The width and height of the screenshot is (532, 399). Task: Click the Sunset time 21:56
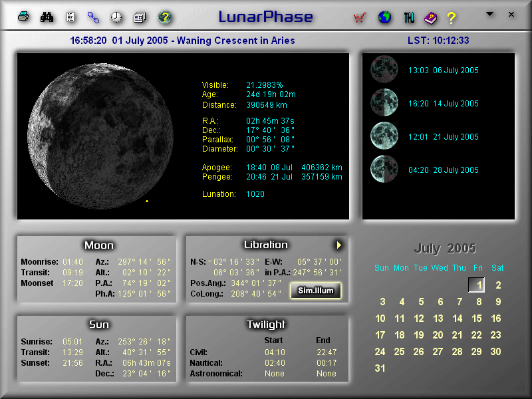(72, 362)
